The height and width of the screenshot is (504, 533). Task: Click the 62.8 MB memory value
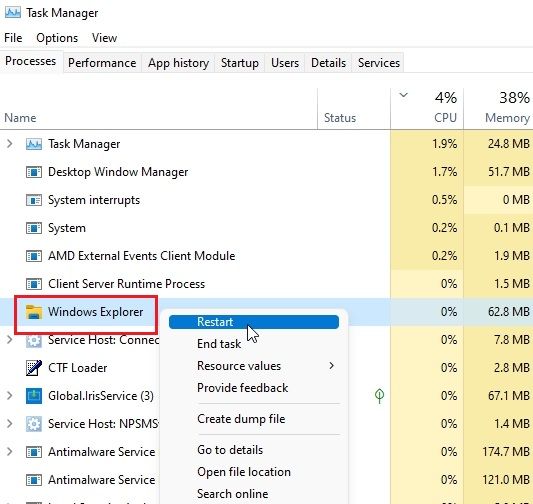point(509,311)
